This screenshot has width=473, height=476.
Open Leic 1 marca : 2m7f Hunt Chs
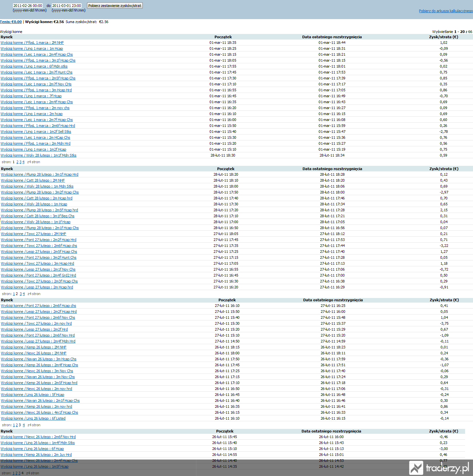[x=37, y=72]
